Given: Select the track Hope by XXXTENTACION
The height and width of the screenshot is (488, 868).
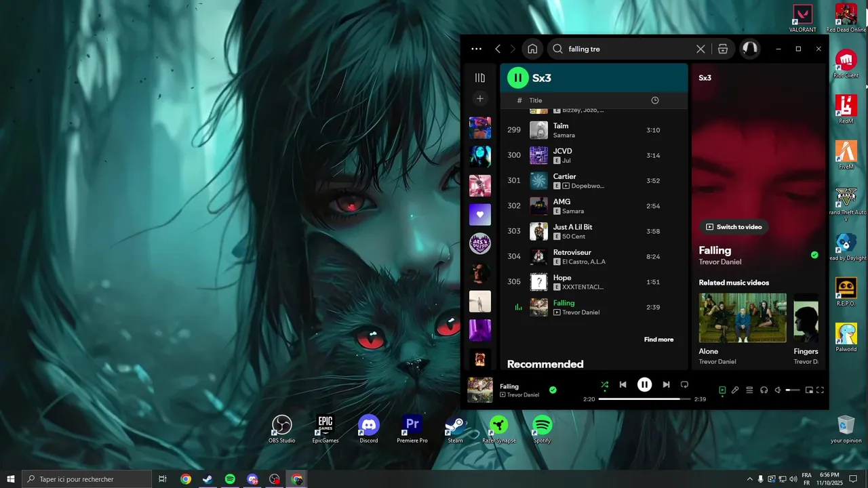Looking at the screenshot, I should click(593, 282).
